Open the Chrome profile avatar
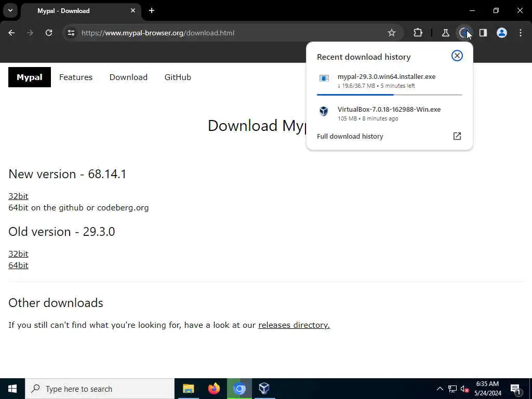 pos(502,33)
